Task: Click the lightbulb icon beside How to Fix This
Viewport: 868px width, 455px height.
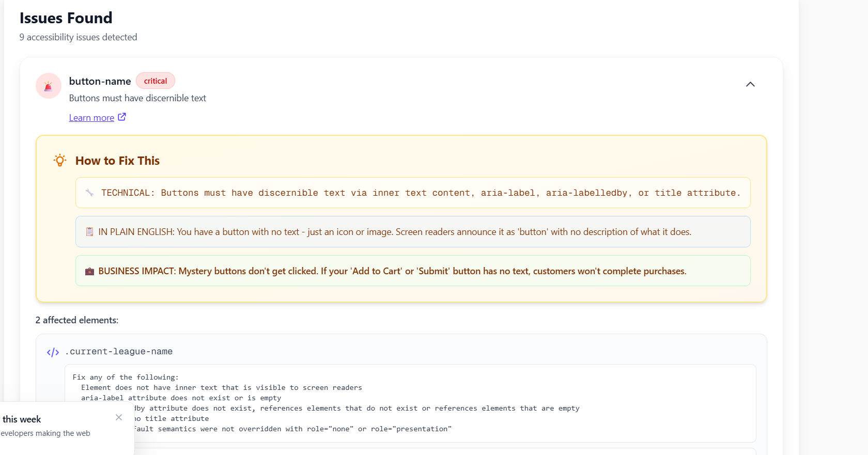Action: [x=60, y=160]
